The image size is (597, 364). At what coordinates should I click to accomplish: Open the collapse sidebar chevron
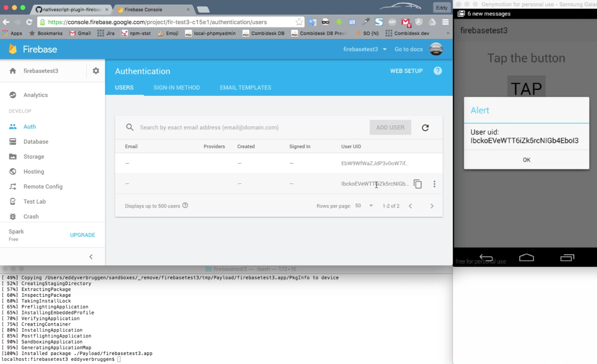[91, 256]
